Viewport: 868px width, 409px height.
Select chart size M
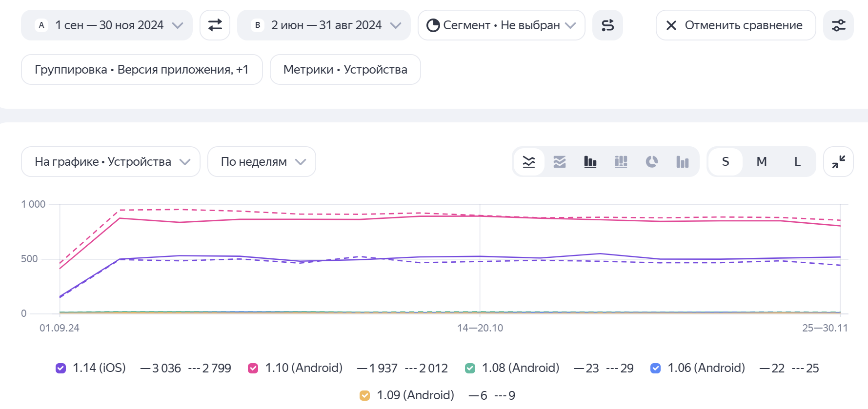[x=762, y=162]
